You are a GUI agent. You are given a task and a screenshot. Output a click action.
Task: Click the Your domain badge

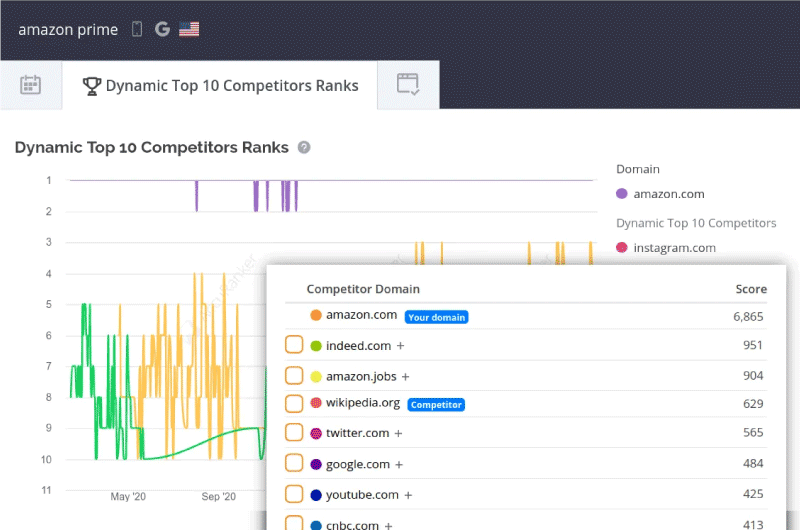437,317
